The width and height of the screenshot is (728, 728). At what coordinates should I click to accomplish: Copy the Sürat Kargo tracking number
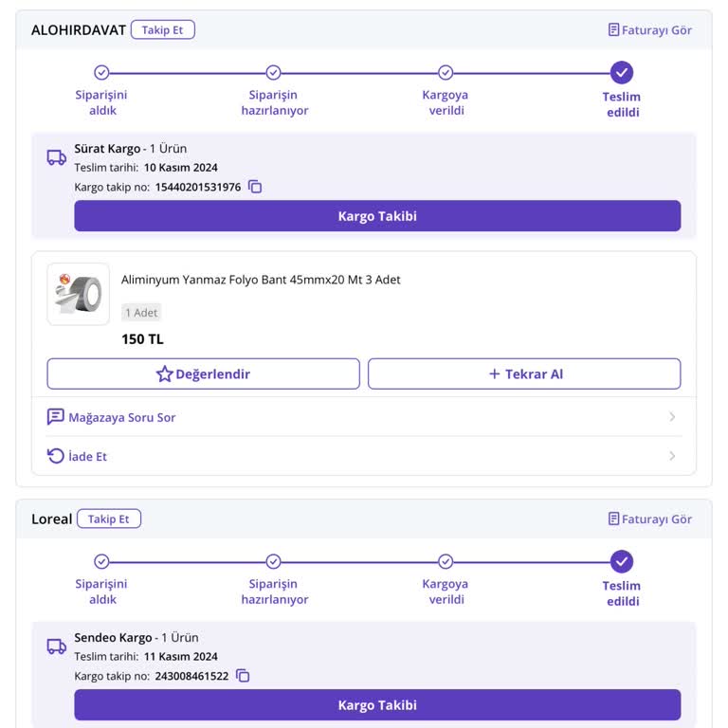(255, 187)
